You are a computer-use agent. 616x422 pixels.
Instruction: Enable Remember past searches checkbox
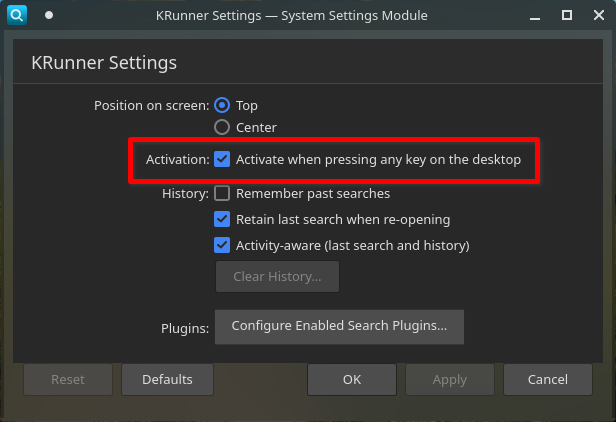pyautogui.click(x=222, y=193)
